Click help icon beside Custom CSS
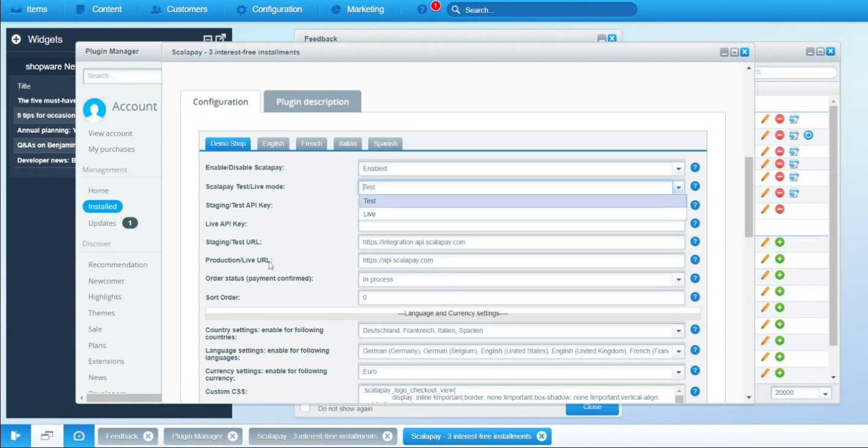This screenshot has height=448, width=868. tap(695, 391)
